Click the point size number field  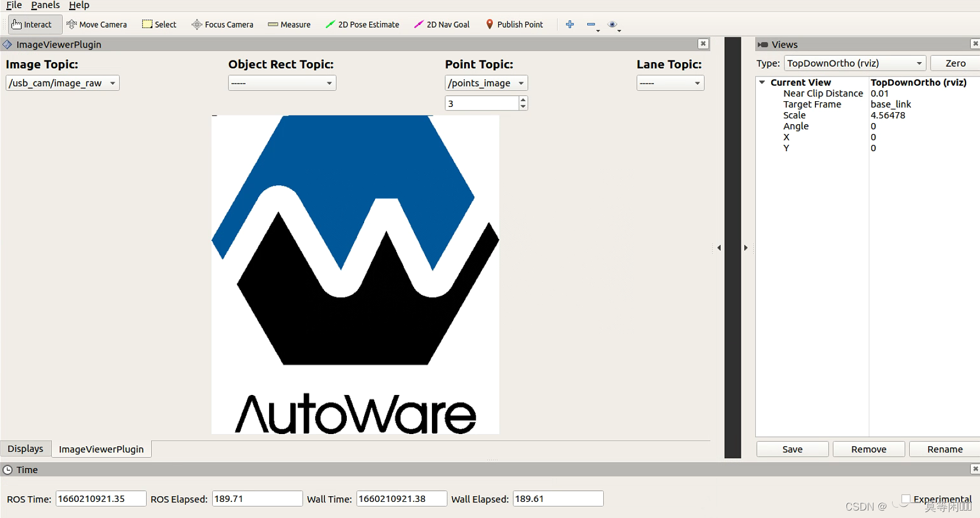(482, 103)
